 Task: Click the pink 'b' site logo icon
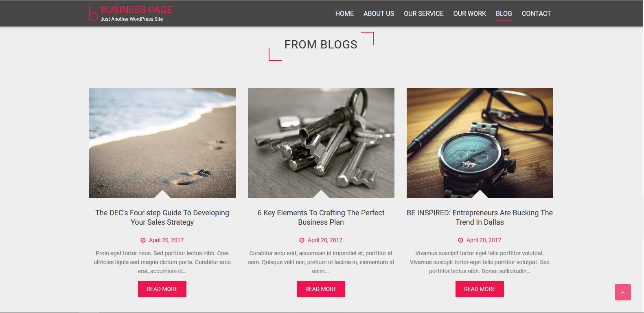[93, 13]
